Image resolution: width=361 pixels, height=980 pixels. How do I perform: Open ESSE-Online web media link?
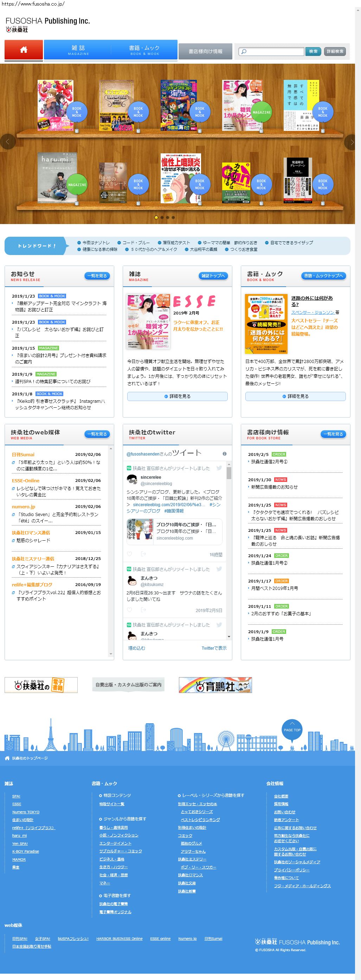tap(25, 481)
